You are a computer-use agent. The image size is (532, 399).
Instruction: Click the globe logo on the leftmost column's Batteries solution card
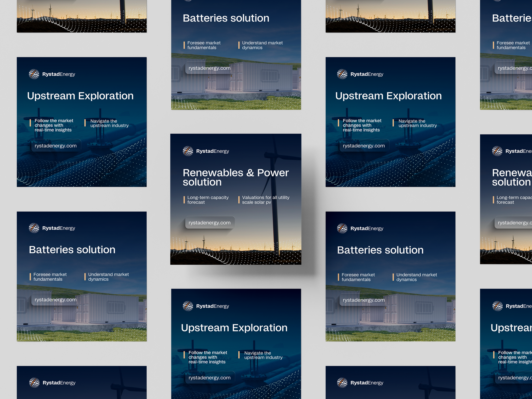coord(34,228)
